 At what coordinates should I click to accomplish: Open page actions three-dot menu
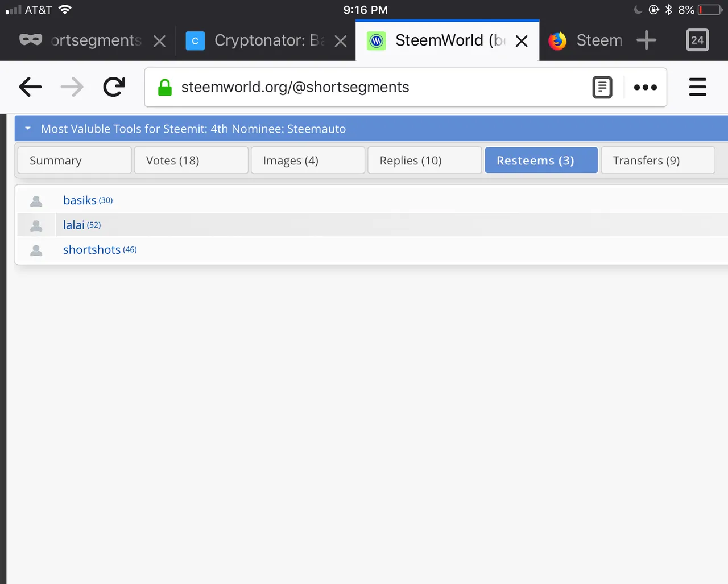pos(646,87)
